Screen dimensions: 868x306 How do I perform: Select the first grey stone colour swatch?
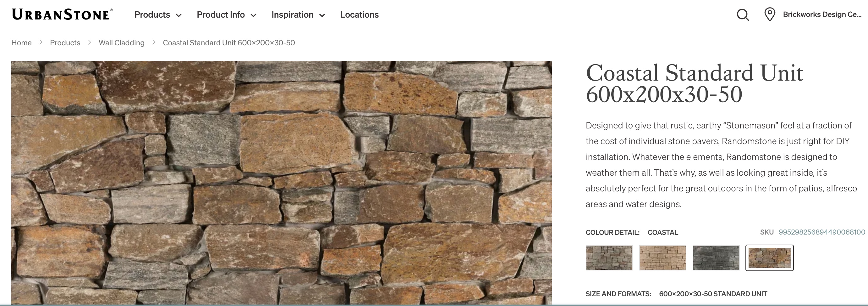[x=609, y=258]
